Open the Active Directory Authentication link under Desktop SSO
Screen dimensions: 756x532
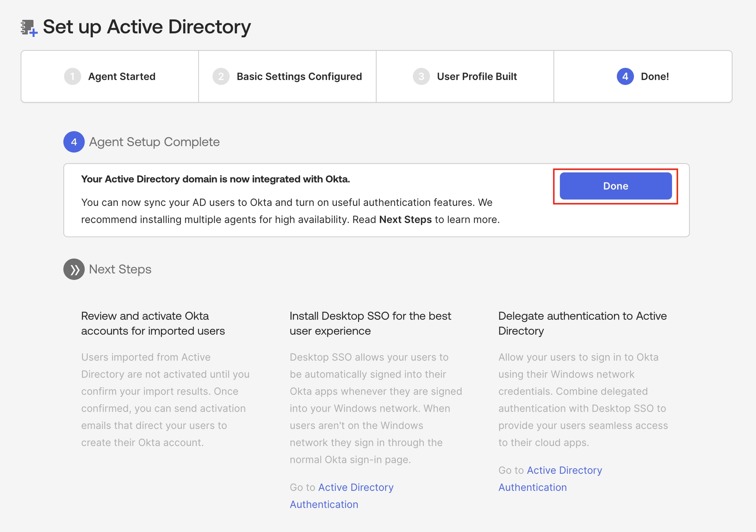click(x=342, y=496)
